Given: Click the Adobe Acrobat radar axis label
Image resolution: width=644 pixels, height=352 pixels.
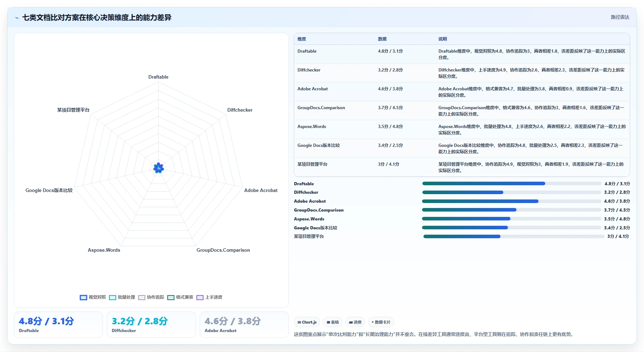Looking at the screenshot, I should [261, 190].
